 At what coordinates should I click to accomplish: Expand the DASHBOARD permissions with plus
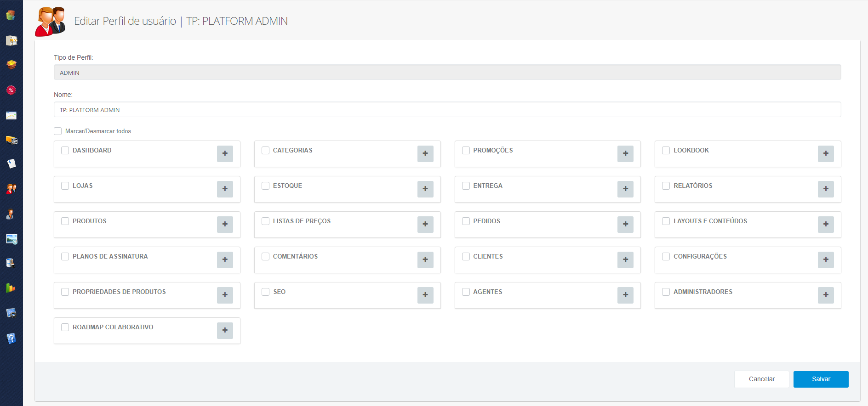tap(225, 154)
